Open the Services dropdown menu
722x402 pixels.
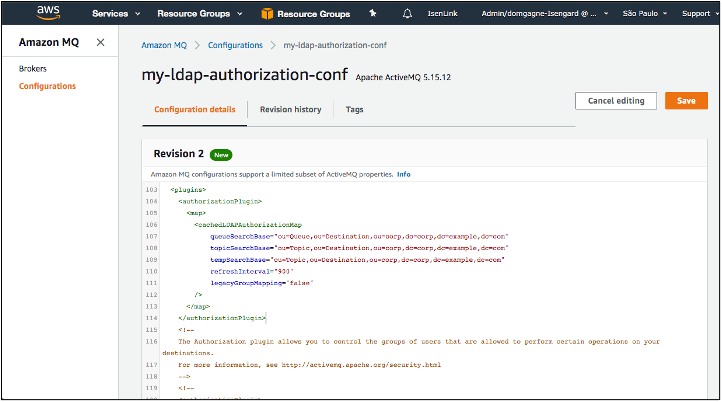pyautogui.click(x=116, y=14)
